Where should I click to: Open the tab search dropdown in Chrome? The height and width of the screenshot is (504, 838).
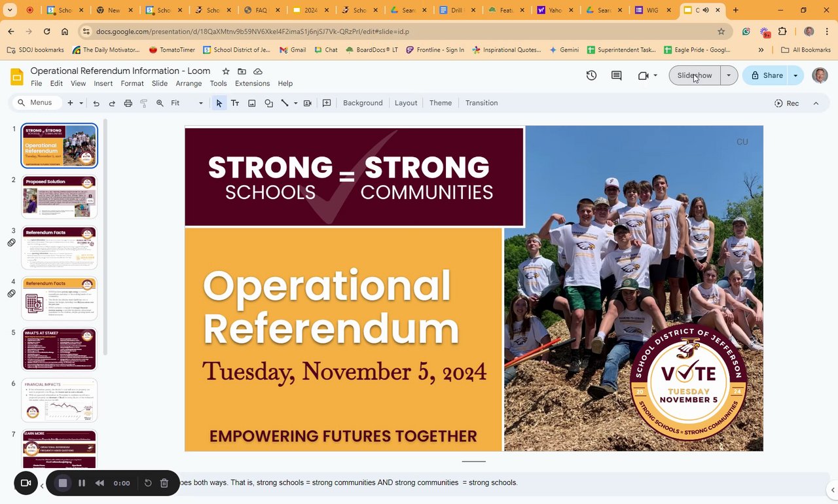[x=10, y=10]
